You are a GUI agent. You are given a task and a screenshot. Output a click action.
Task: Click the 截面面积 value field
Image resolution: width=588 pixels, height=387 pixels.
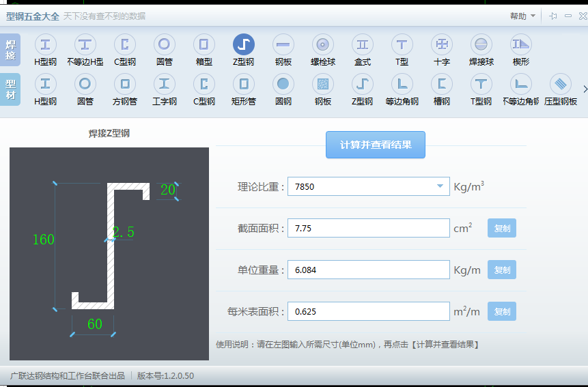pos(369,228)
